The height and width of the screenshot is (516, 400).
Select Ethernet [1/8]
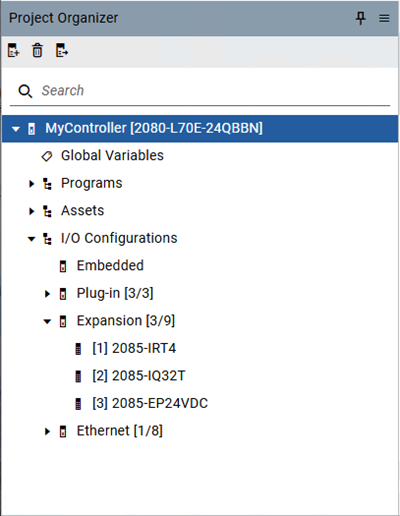pos(120,431)
